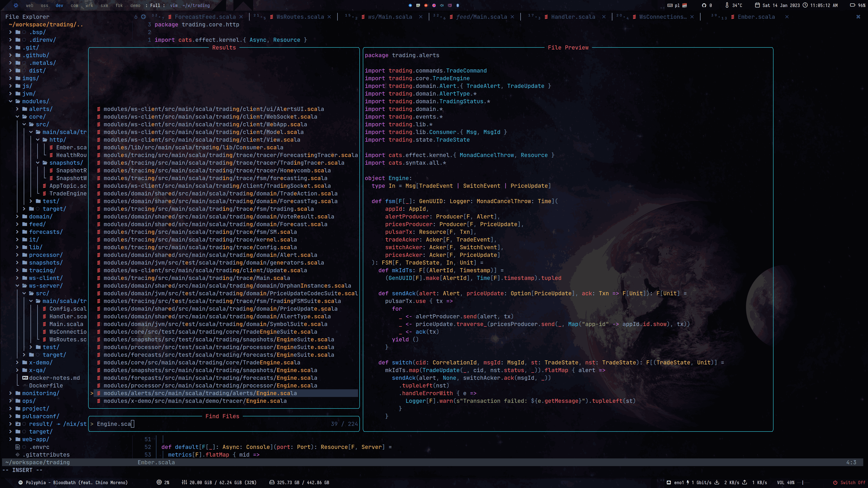Image resolution: width=868 pixels, height=488 pixels.
Task: Collapse the modules/ folder
Action: coord(10,101)
